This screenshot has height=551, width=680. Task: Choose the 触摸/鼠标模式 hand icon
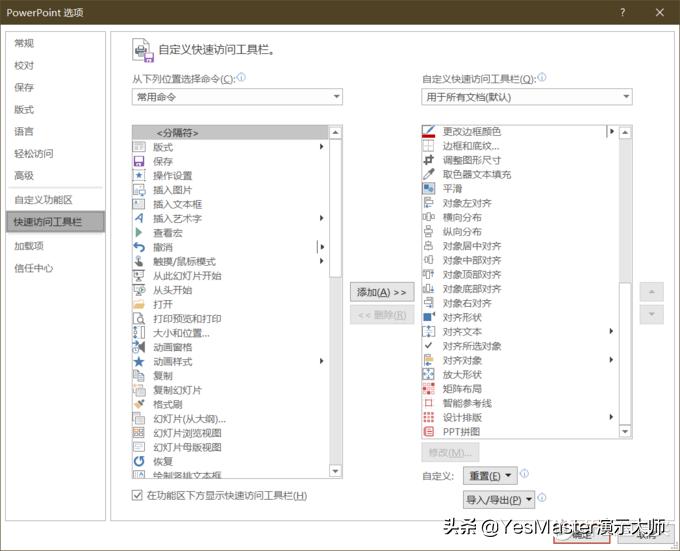(x=139, y=261)
